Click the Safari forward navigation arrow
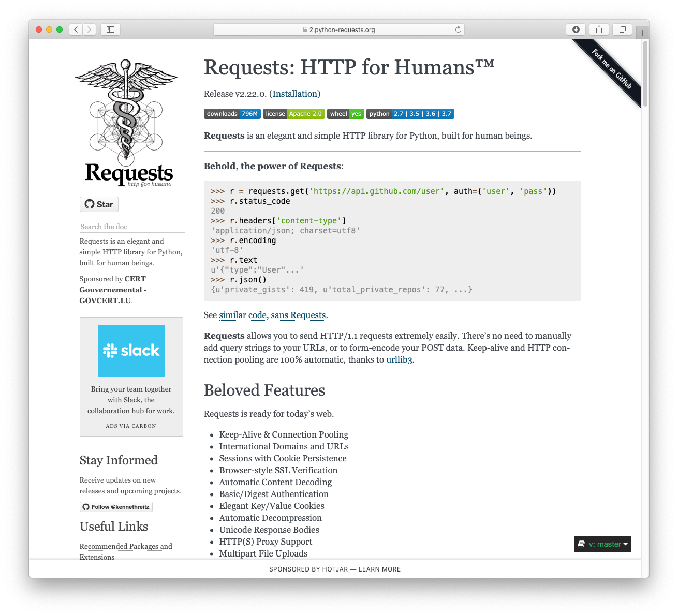This screenshot has height=616, width=678. 90,29
